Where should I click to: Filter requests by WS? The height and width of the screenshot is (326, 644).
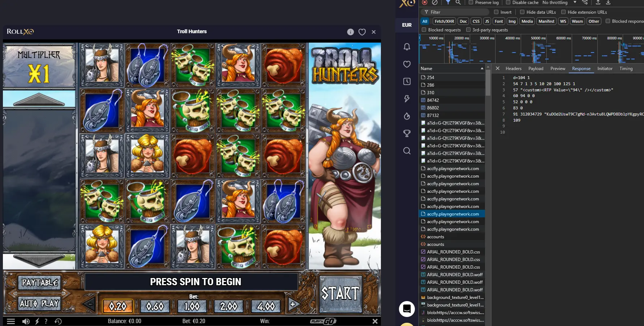563,21
